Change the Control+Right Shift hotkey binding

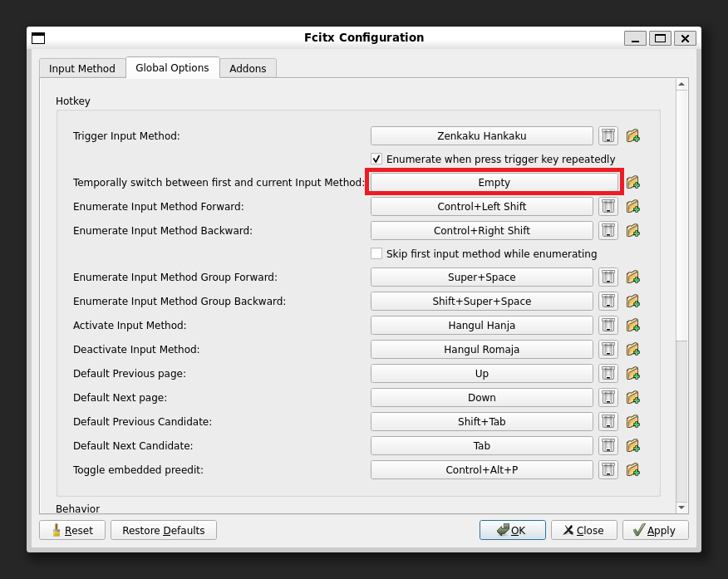coord(482,231)
